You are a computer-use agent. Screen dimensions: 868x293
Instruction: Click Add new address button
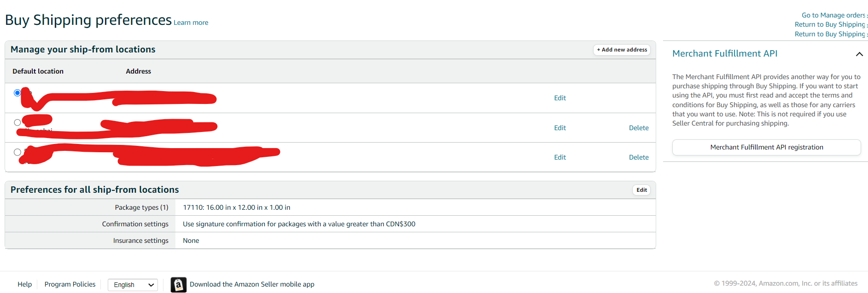(x=622, y=50)
